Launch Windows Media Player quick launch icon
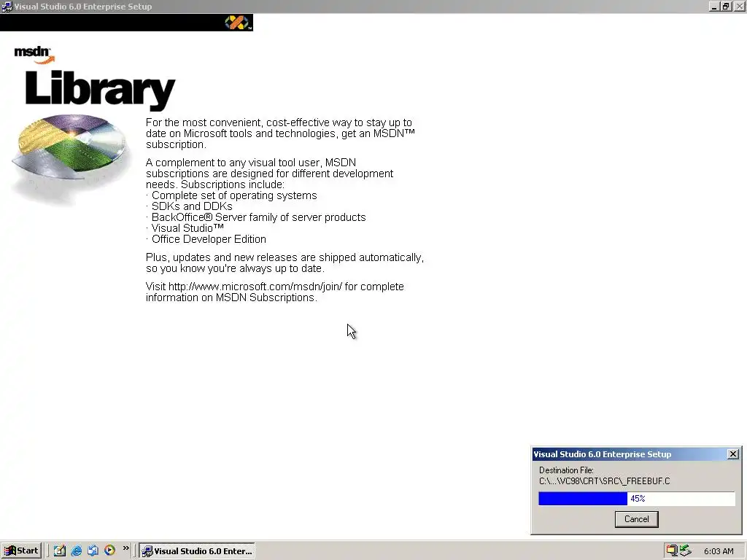This screenshot has height=560, width=747. 109,551
